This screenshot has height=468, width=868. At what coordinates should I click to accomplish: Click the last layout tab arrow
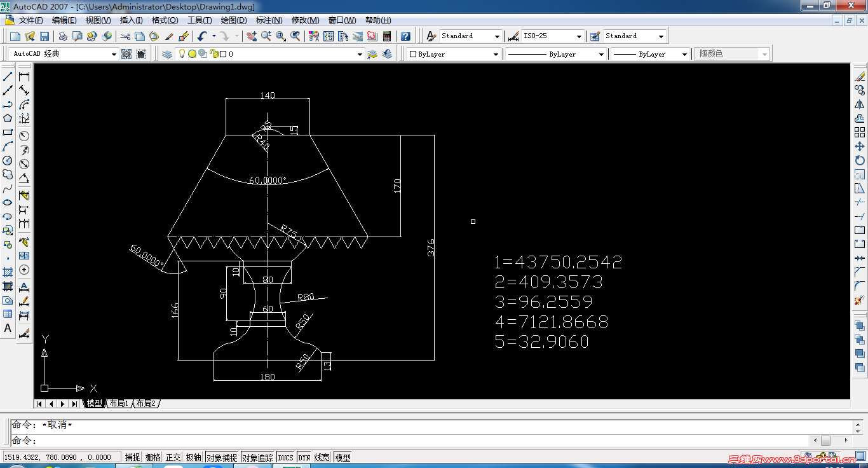pyautogui.click(x=74, y=404)
